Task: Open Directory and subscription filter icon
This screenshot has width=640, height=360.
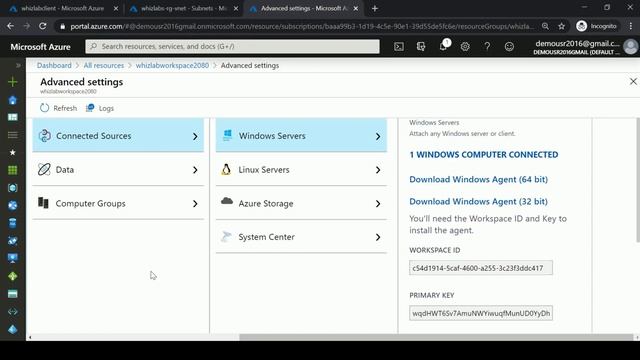Action: (x=421, y=47)
